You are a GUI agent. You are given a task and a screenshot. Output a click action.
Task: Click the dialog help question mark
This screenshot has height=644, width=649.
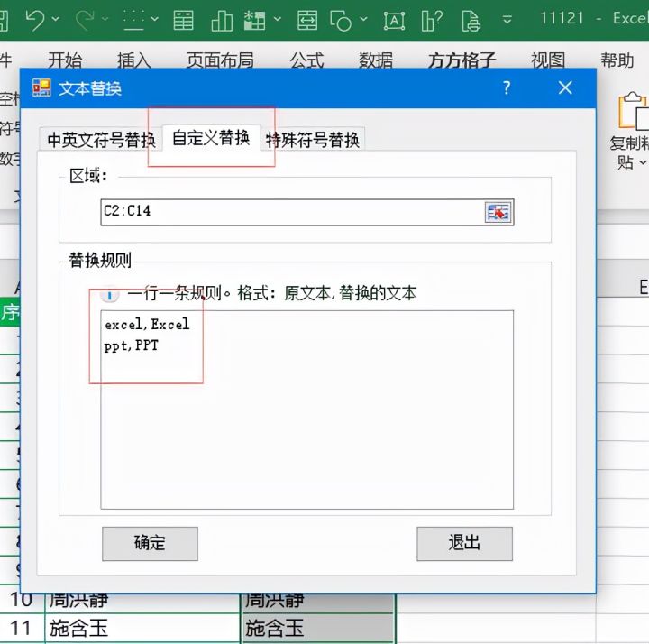coord(507,87)
